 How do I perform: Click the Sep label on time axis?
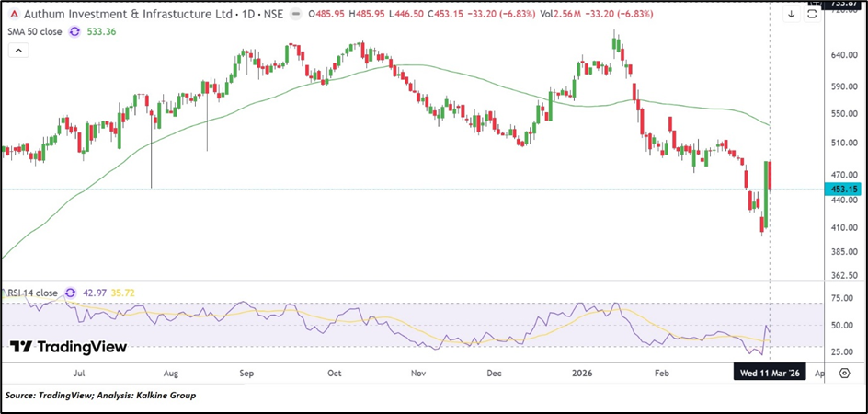(248, 374)
